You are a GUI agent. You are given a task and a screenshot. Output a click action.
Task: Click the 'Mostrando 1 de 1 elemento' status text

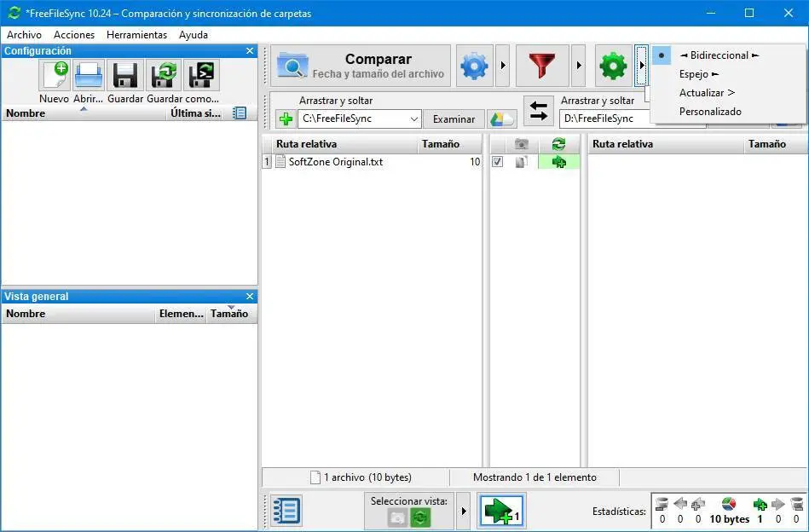click(x=535, y=477)
